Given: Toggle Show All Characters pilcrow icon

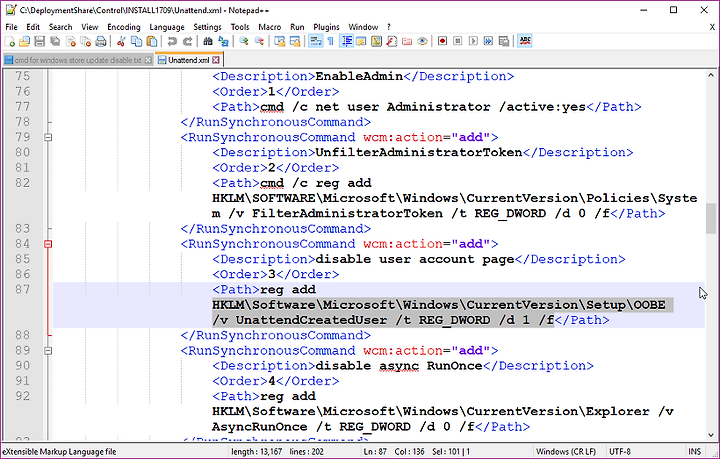Looking at the screenshot, I should 331,42.
